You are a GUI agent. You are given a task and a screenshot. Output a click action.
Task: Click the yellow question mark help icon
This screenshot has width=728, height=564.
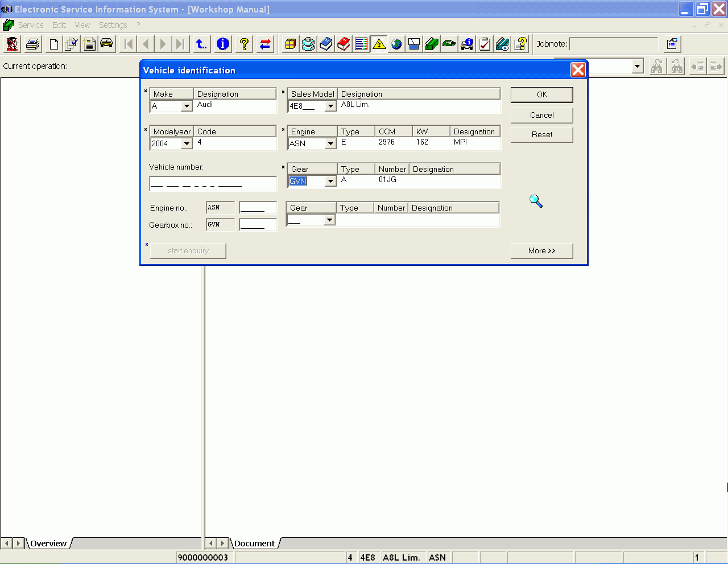244,44
